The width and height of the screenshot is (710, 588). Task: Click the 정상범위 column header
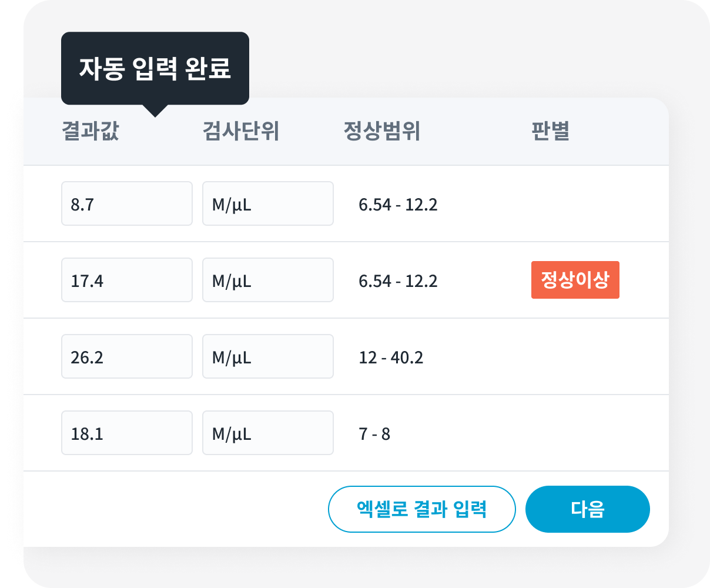[x=381, y=131]
